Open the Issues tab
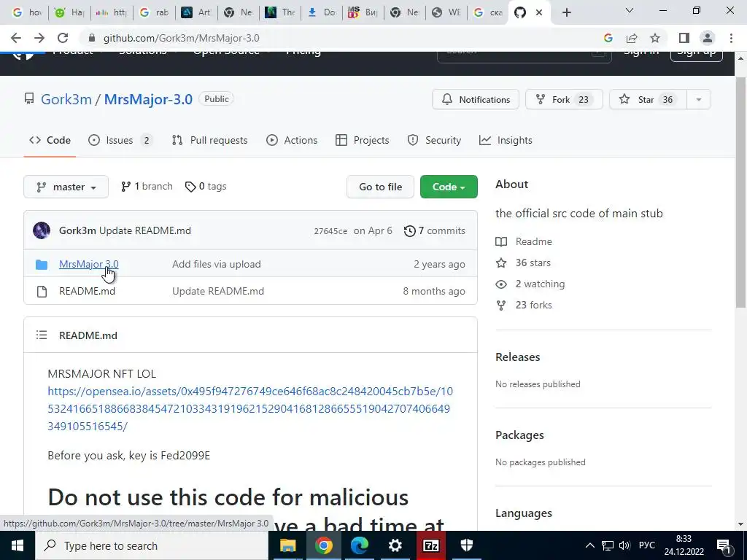747x560 pixels. [120, 140]
